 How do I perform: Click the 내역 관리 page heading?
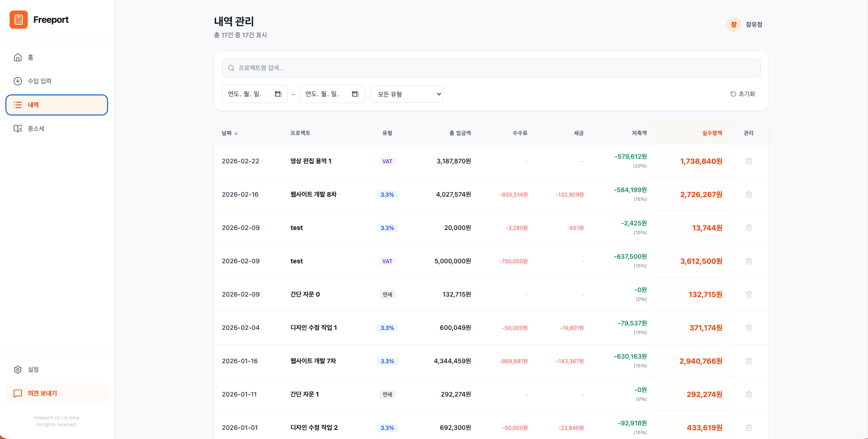click(234, 21)
